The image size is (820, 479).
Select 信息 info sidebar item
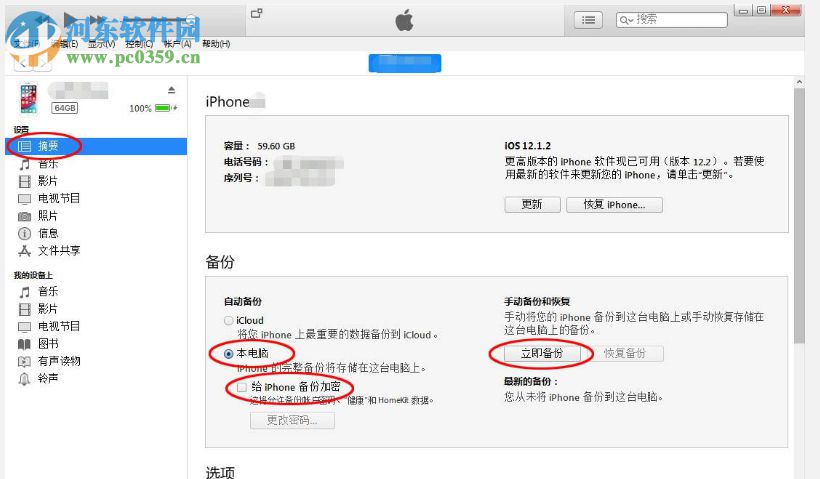pyautogui.click(x=47, y=233)
